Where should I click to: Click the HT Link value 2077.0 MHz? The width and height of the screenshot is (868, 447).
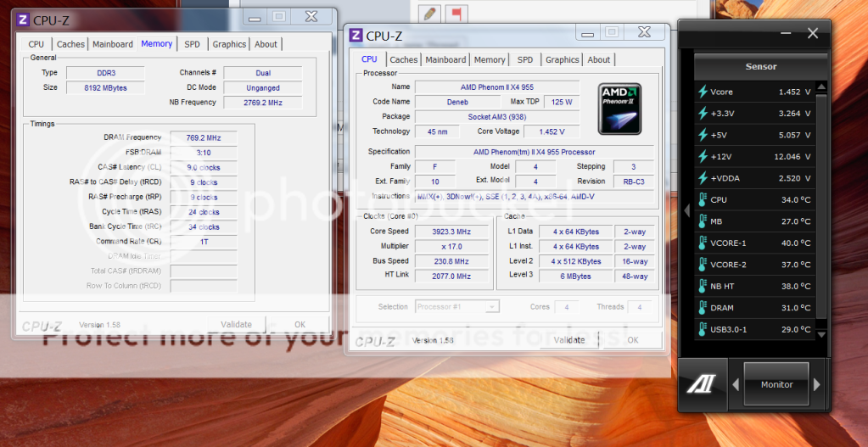point(451,276)
